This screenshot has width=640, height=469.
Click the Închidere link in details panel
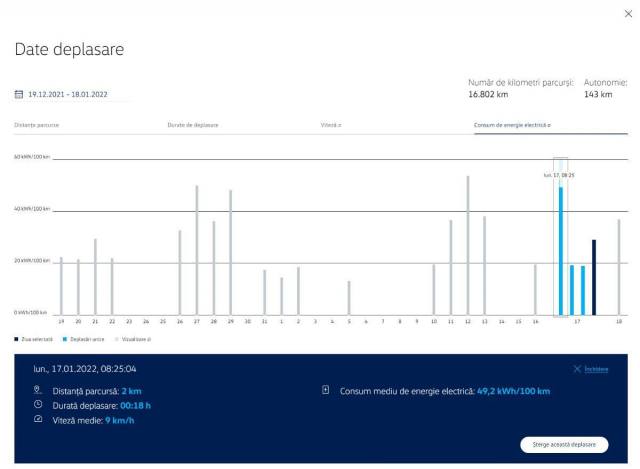coord(597,369)
